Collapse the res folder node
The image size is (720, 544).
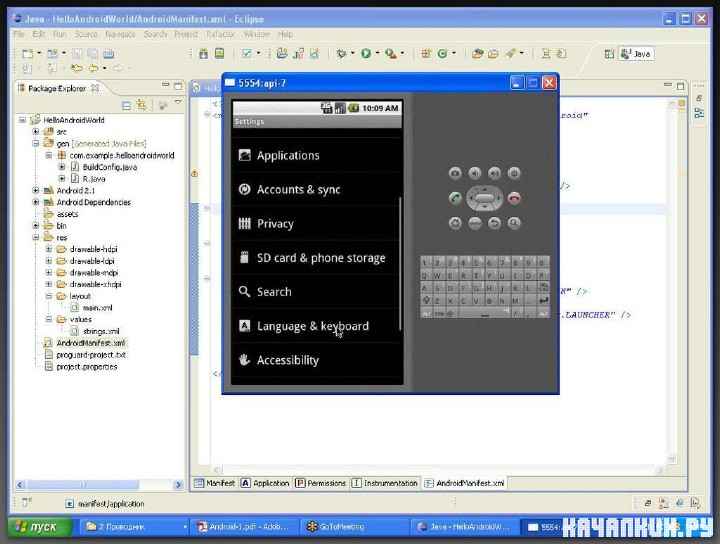click(36, 237)
